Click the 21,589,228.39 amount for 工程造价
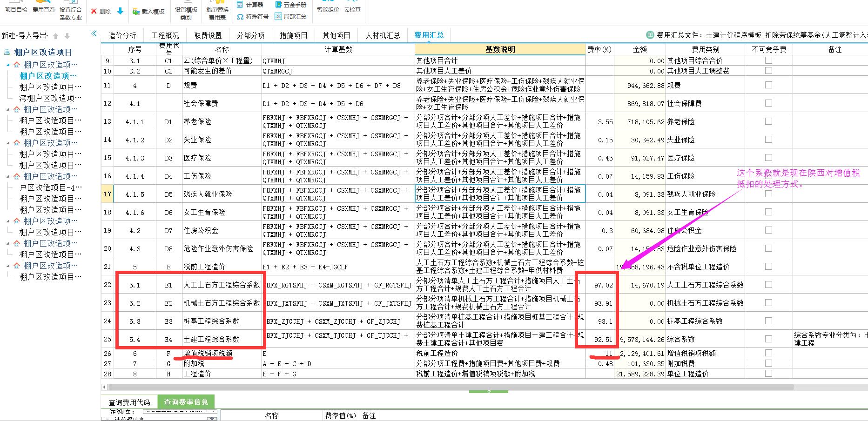Viewport: 868px width, 421px height. 640,374
